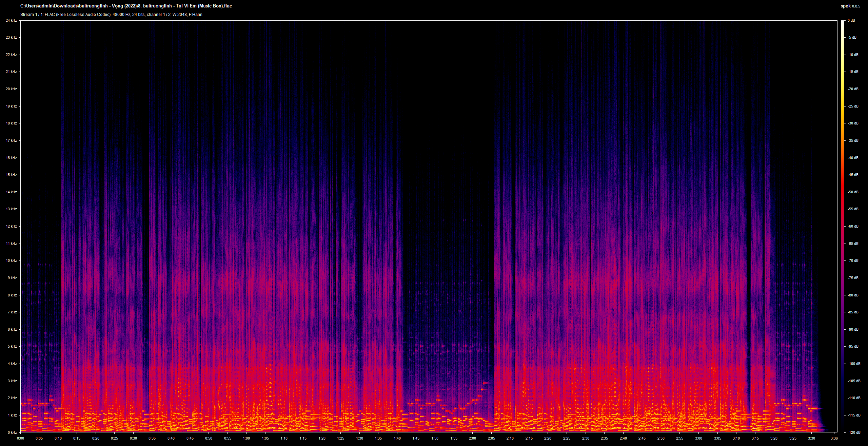Click the FLAC file path title text

coord(126,6)
